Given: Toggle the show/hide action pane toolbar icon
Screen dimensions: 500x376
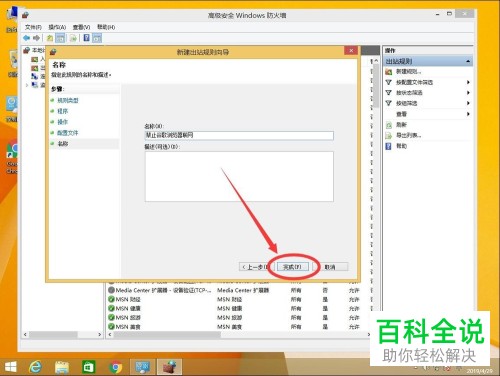Looking at the screenshot, I should [x=97, y=38].
